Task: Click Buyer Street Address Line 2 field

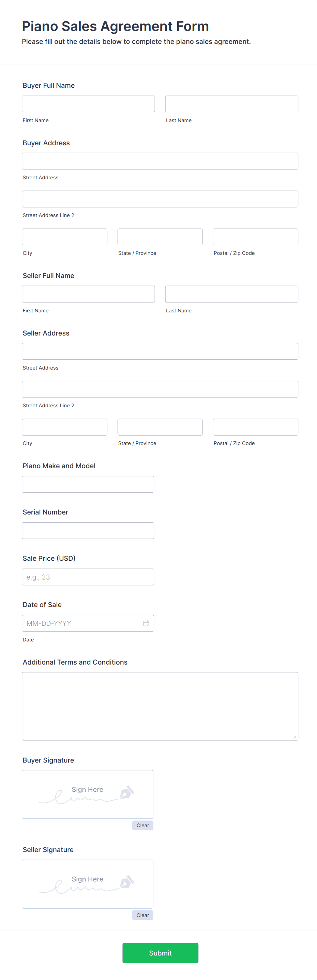Action: click(160, 199)
